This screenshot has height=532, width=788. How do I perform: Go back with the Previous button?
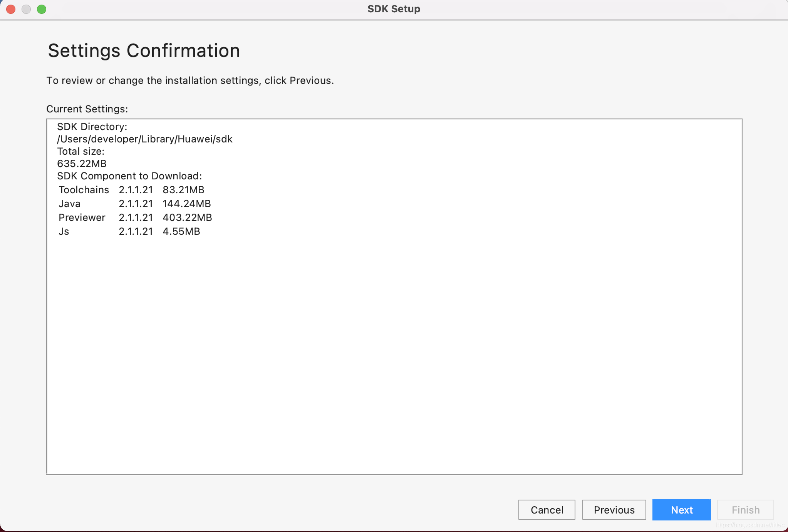(614, 510)
